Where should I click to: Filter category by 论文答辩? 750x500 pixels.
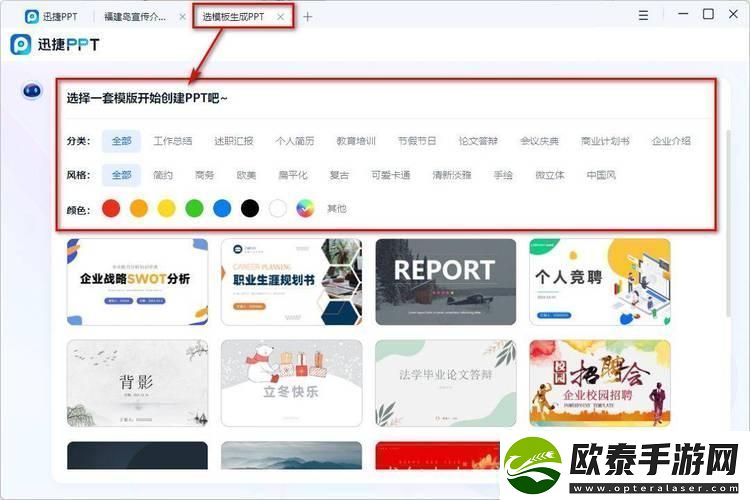tap(478, 141)
